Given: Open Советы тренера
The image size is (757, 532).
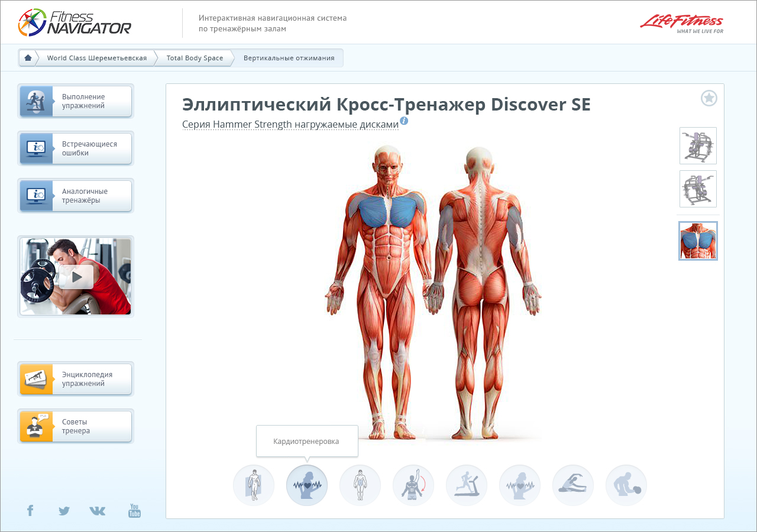Looking at the screenshot, I should point(76,426).
